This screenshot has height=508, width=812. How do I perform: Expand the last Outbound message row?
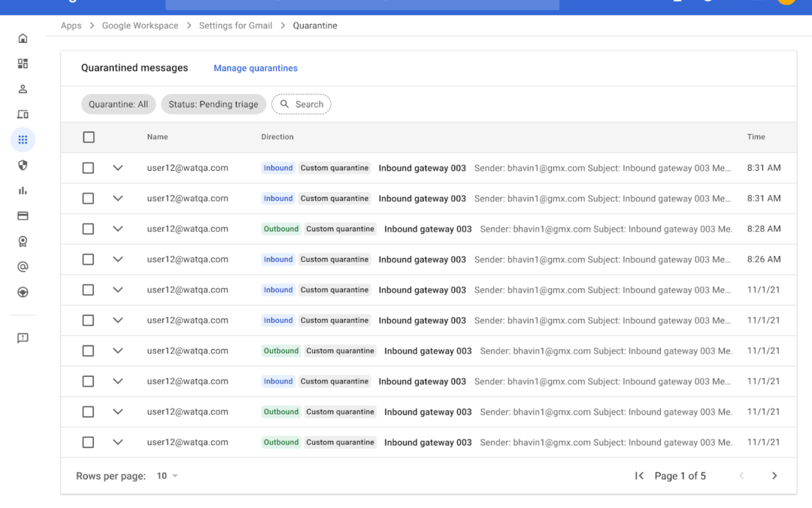tap(118, 443)
